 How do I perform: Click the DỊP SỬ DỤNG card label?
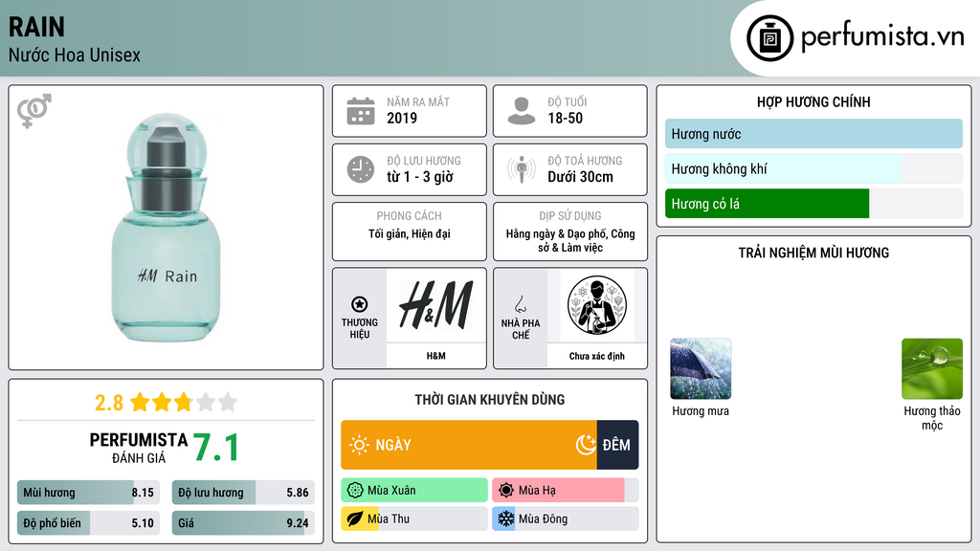point(570,215)
